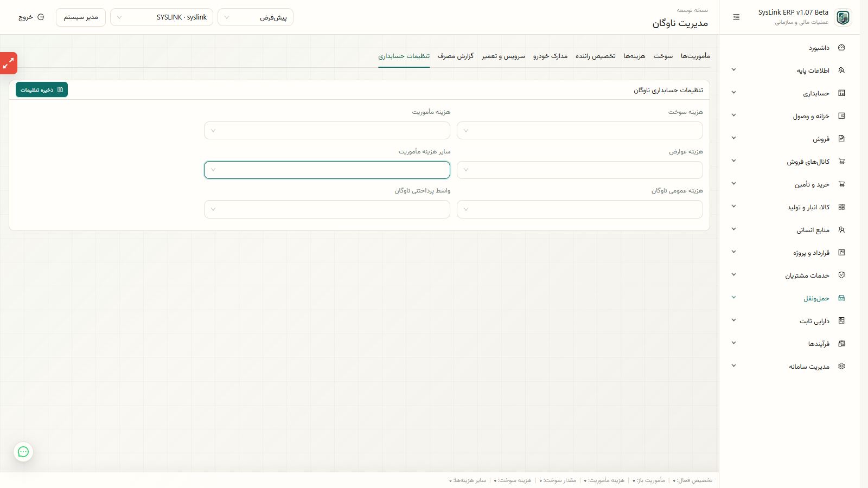Click the سایر هزینه‌ها status bar entry
Image resolution: width=868 pixels, height=488 pixels.
coord(468,480)
